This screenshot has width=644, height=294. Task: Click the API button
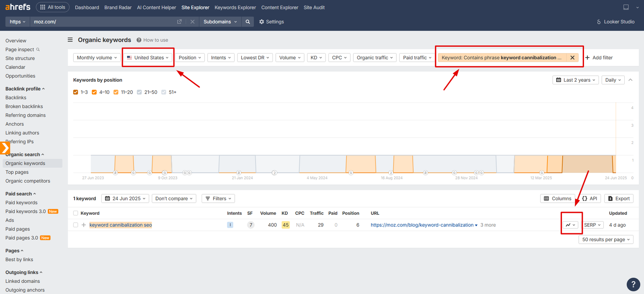(590, 199)
